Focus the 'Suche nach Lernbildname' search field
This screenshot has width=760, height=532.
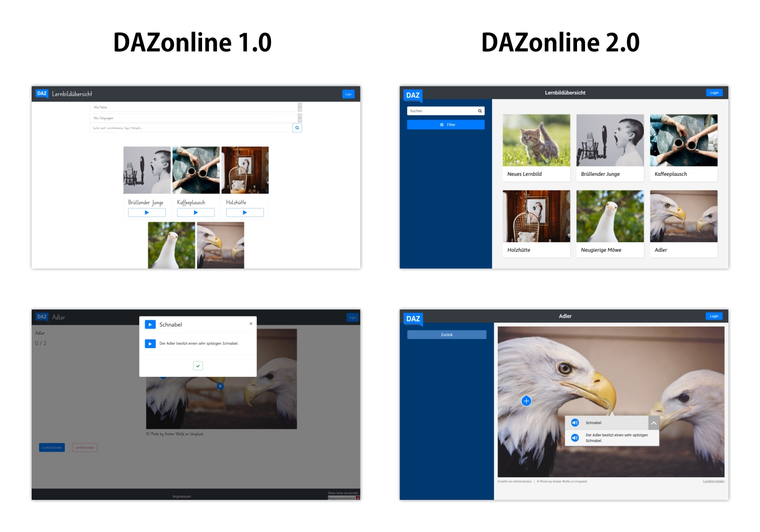coord(191,128)
